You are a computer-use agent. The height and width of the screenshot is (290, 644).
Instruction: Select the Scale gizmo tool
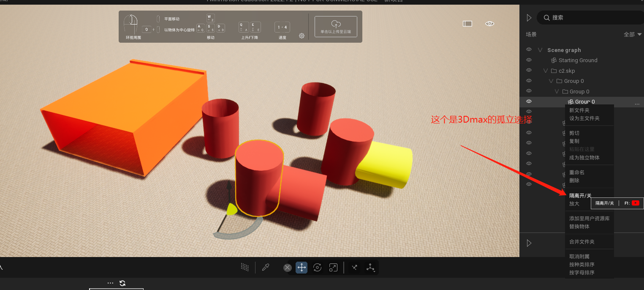click(333, 267)
